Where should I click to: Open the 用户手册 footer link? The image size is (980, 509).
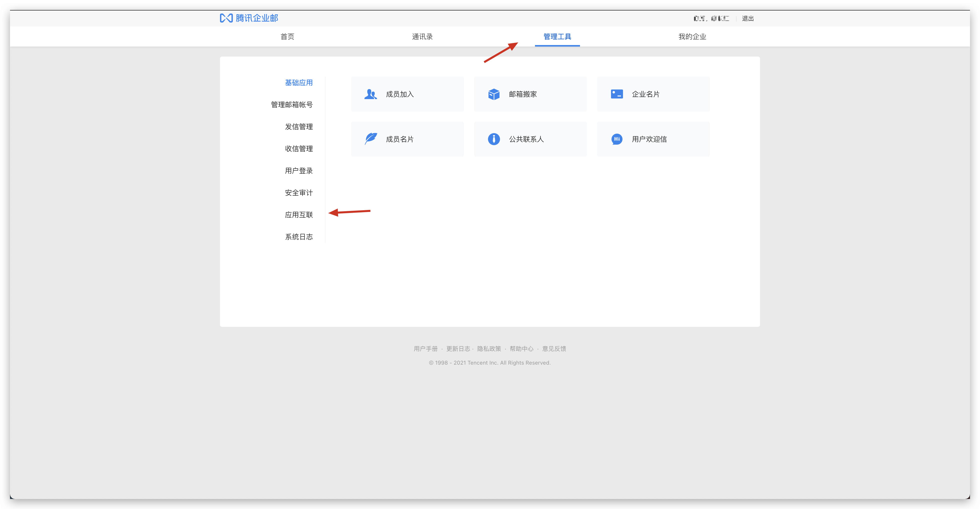(425, 349)
